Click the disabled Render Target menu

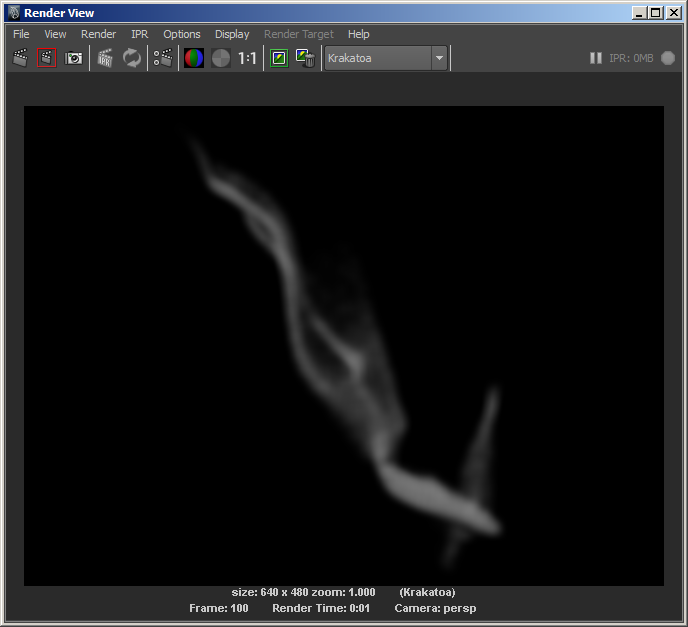pos(299,34)
